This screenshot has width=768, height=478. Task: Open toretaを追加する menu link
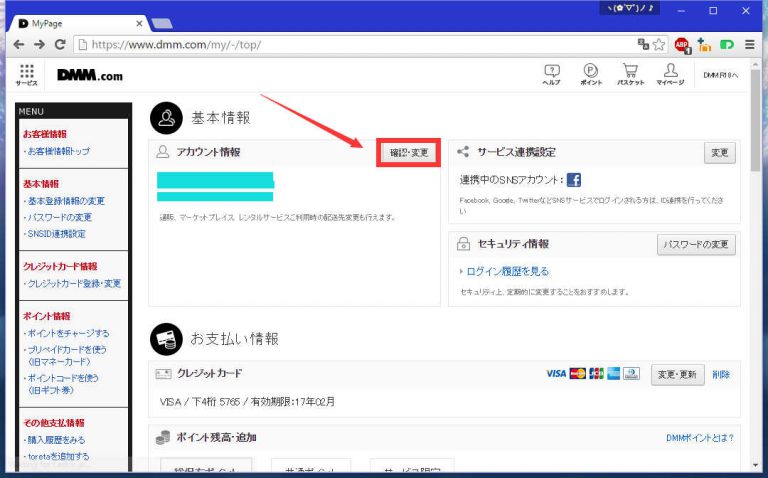(x=58, y=456)
